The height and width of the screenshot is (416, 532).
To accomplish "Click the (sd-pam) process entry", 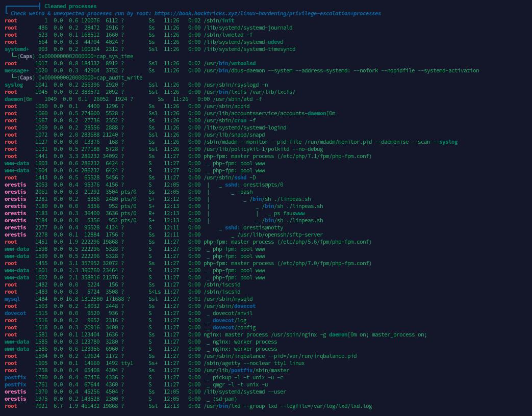I will [224, 399].
